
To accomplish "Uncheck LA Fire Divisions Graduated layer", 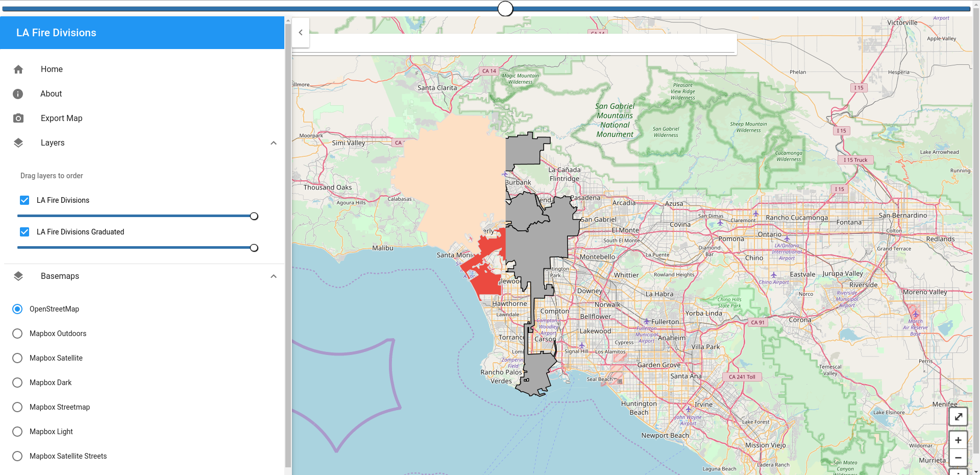I will [24, 232].
